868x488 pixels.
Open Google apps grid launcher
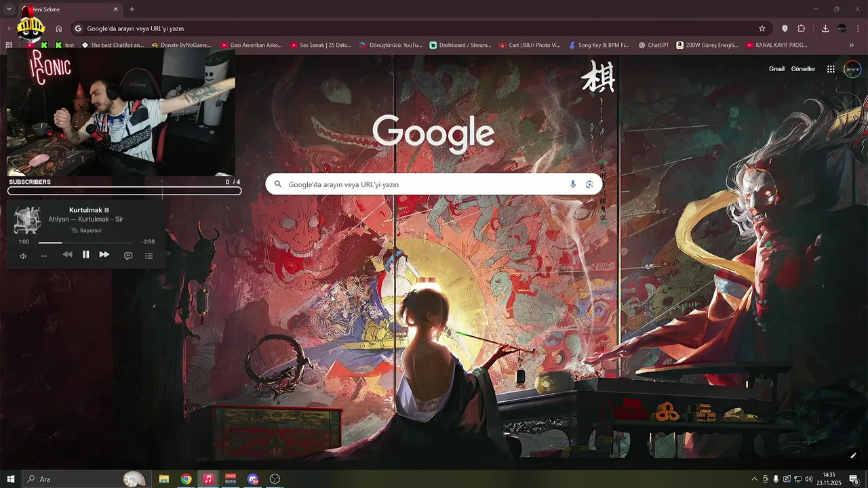(831, 69)
